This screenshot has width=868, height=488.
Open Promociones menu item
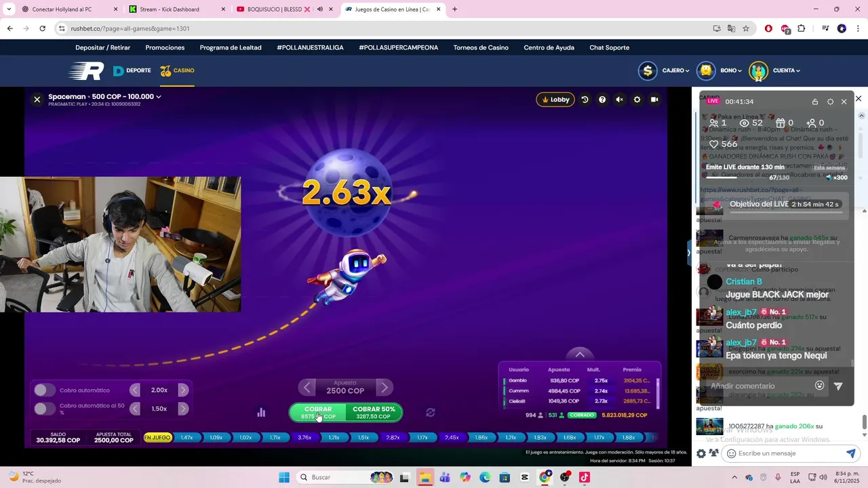tap(165, 47)
